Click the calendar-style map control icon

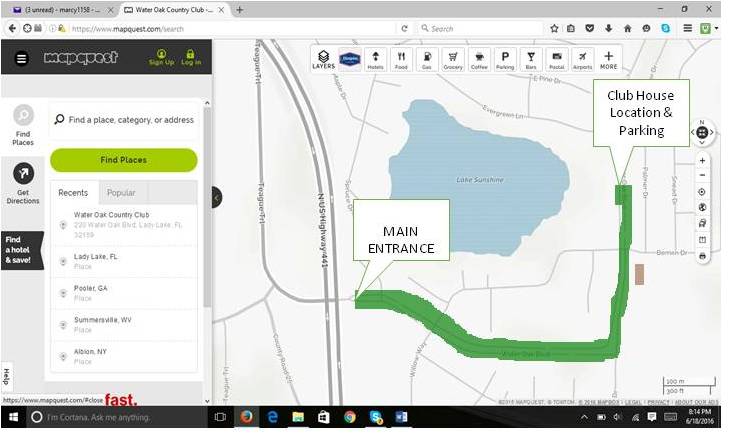703,240
